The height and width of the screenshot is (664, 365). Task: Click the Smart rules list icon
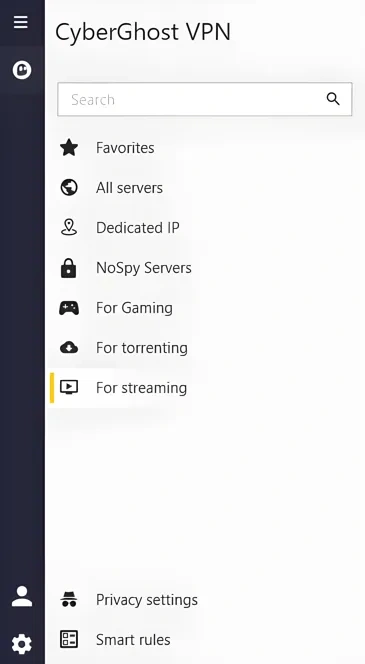(69, 639)
